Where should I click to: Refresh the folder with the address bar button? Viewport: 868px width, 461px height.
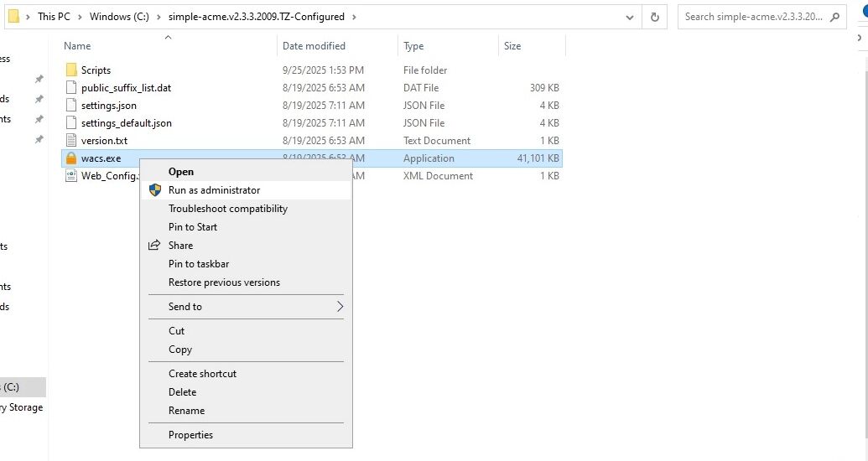coord(654,17)
